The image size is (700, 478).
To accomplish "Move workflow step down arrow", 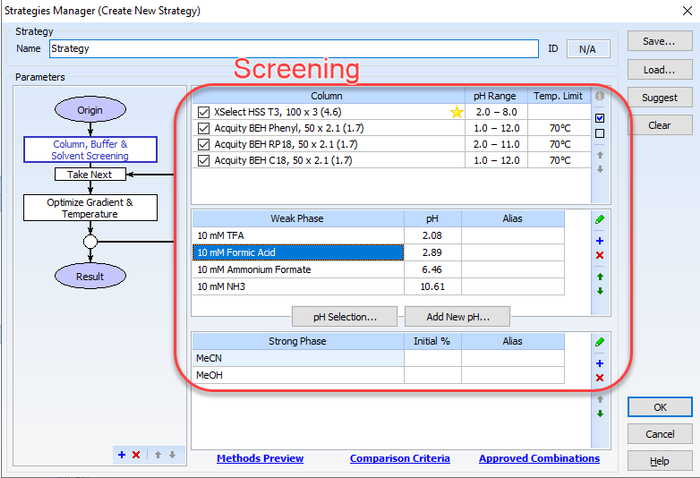I will click(x=172, y=455).
